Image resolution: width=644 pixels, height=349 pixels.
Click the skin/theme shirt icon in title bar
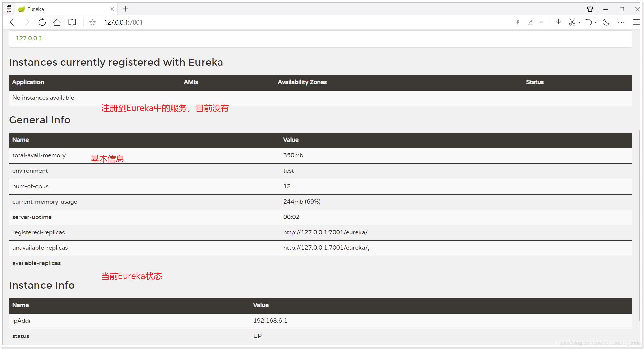point(590,9)
